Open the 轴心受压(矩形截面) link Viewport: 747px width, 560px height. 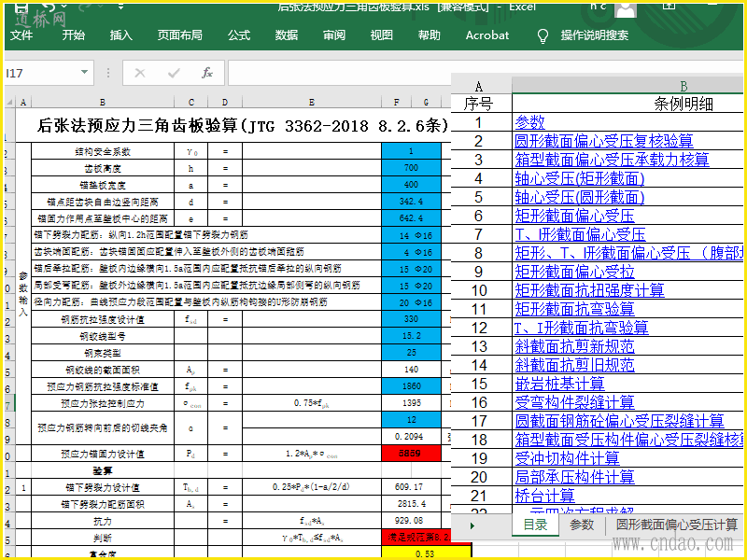click(579, 178)
